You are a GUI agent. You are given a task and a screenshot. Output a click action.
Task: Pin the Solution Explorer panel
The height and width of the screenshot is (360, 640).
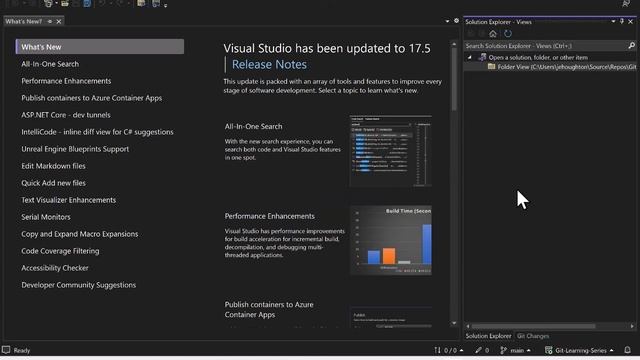coord(622,21)
